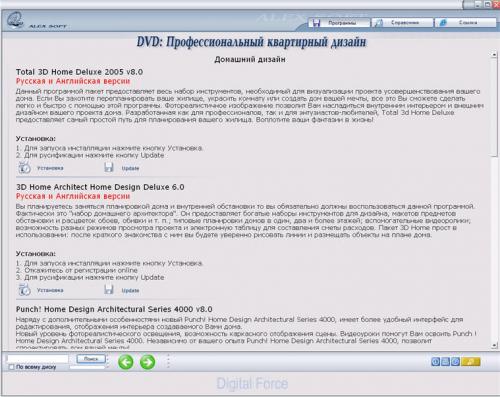Switch to the Справочник tab

pyautogui.click(x=402, y=23)
